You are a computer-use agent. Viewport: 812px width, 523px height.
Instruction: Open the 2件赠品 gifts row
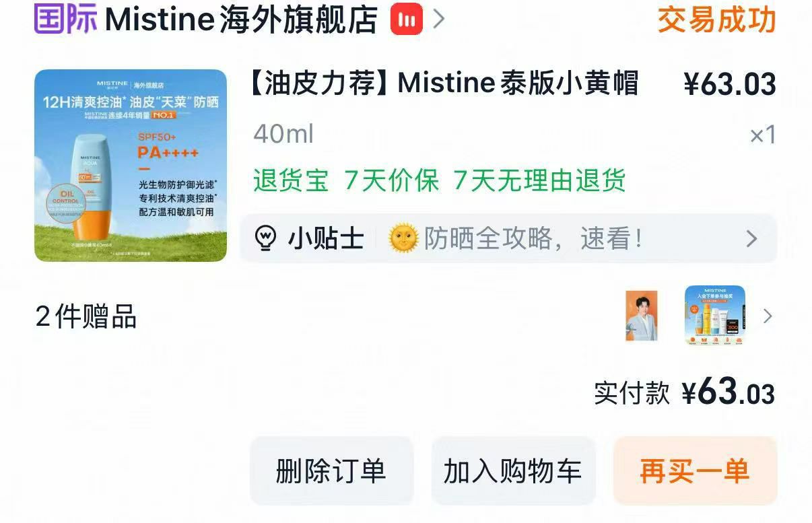pyautogui.click(x=405, y=316)
